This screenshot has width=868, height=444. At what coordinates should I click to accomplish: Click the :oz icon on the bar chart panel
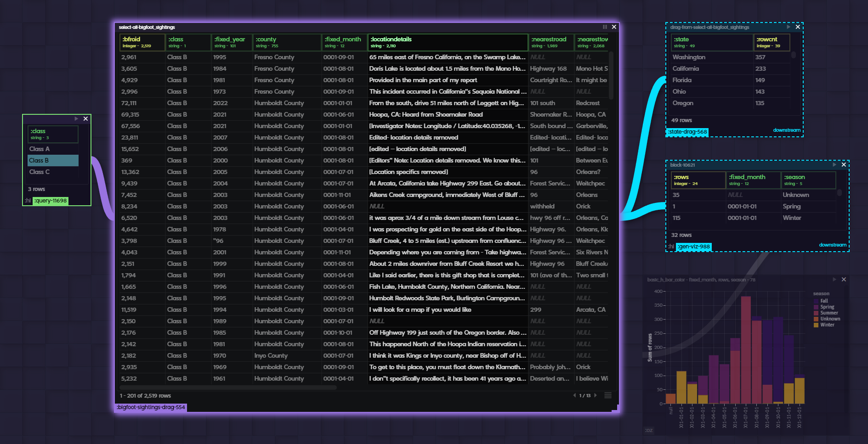pos(648,430)
